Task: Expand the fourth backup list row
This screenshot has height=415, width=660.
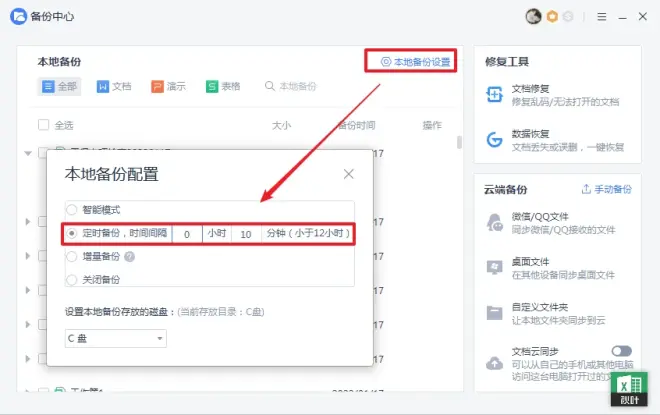Action: point(28,290)
